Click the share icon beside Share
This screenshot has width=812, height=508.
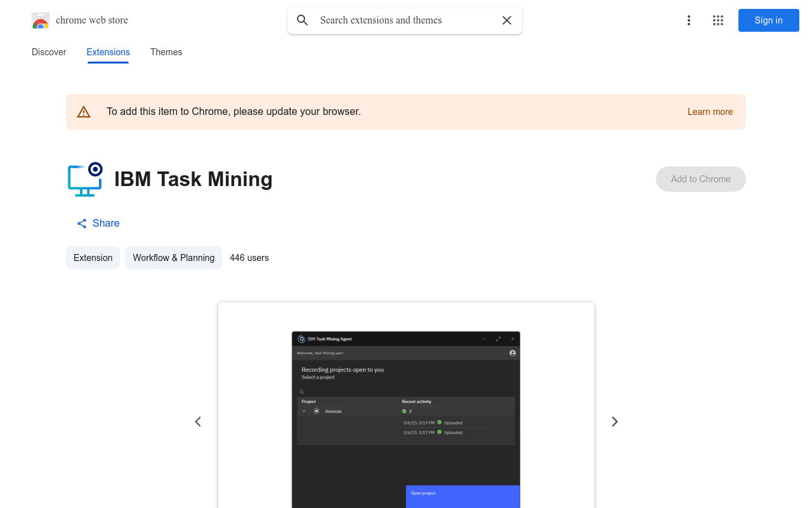click(x=82, y=224)
